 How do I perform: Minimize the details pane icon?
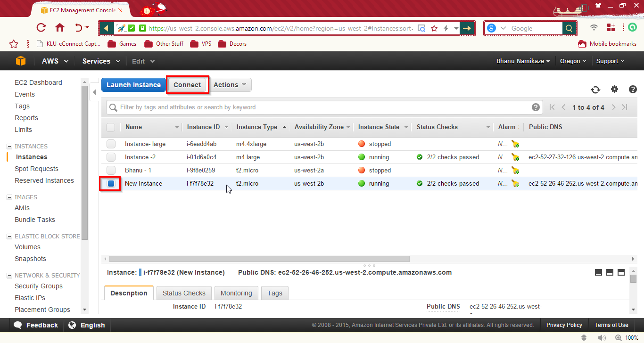point(598,272)
